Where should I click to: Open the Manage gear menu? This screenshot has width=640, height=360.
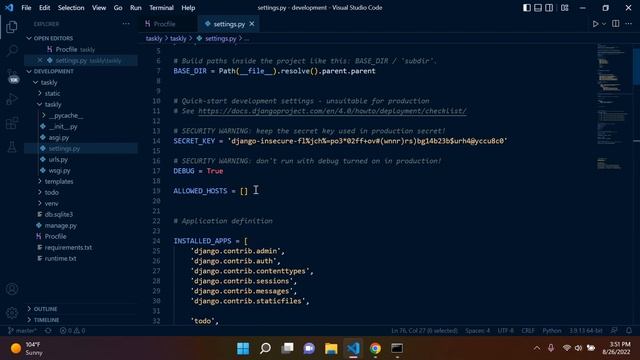tap(12, 313)
